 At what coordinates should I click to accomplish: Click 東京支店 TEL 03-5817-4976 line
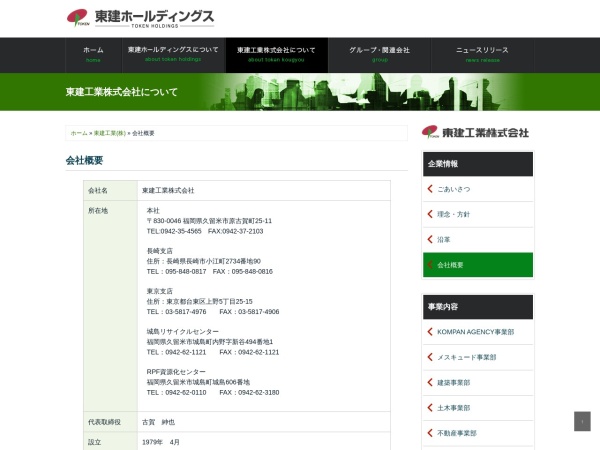coord(213,312)
